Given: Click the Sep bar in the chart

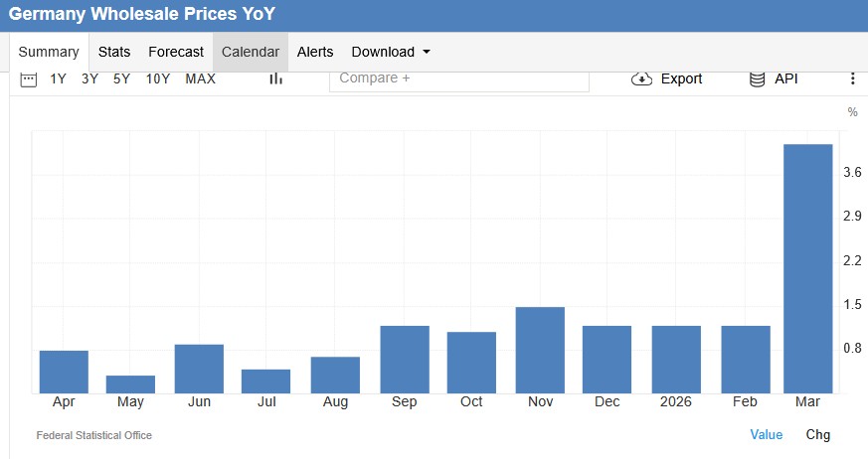Looking at the screenshot, I should 405,360.
